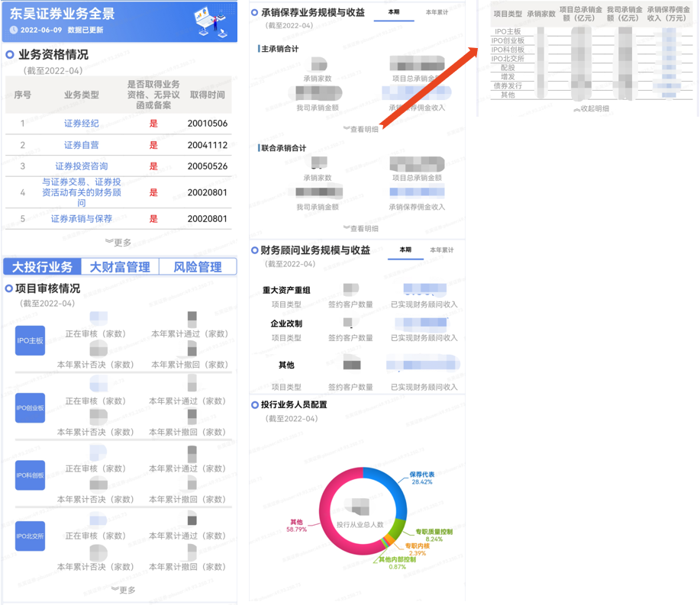The height and width of the screenshot is (605, 700).
Task: Click the 东吴证券业务全景 page title
Action: point(62,14)
